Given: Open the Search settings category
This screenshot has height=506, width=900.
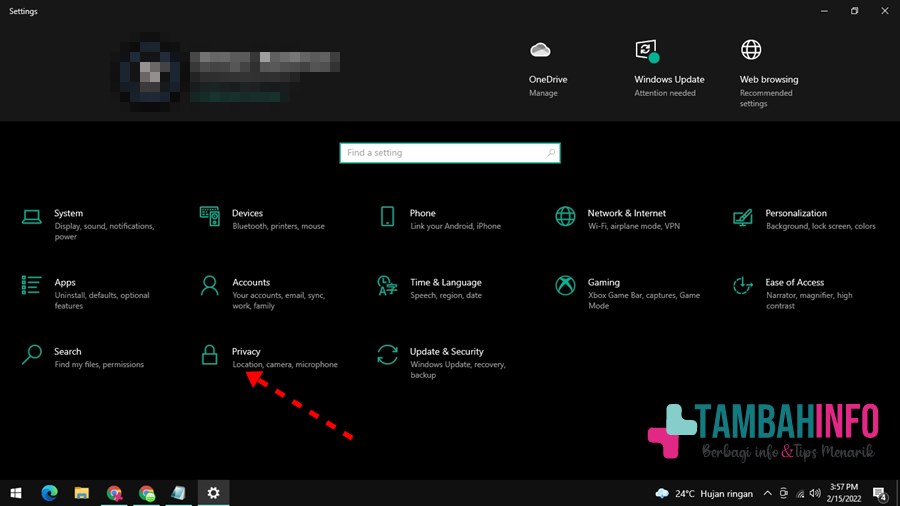Looking at the screenshot, I should pyautogui.click(x=83, y=357).
